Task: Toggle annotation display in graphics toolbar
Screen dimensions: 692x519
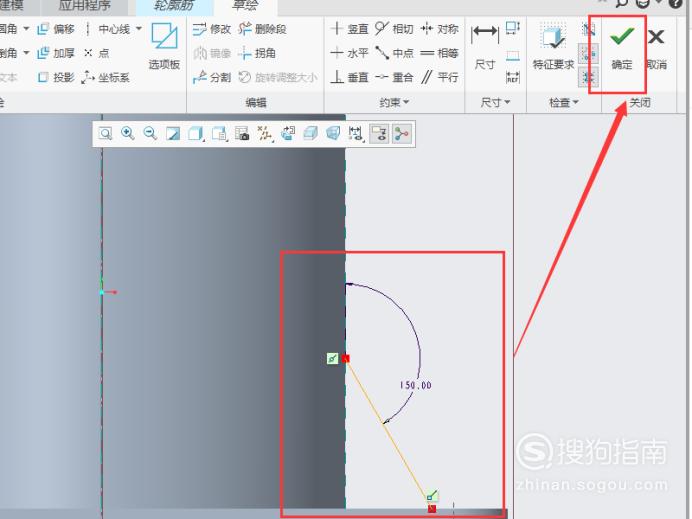Action: coord(379,133)
